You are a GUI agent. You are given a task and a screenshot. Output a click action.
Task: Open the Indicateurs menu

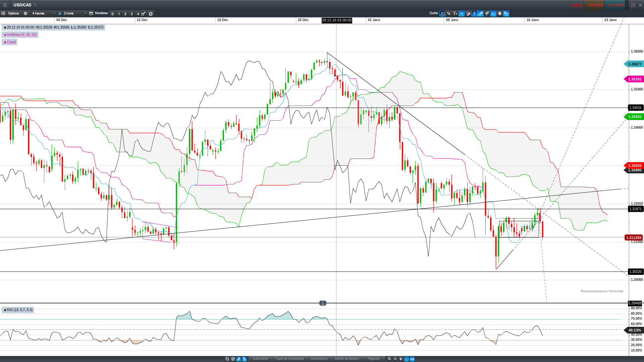tap(319, 359)
